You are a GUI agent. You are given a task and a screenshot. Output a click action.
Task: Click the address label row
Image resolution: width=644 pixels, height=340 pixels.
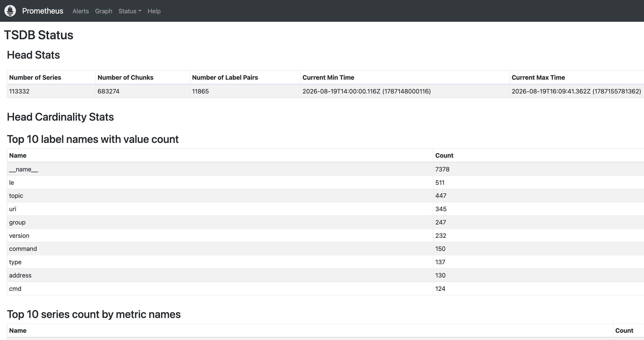coord(325,275)
